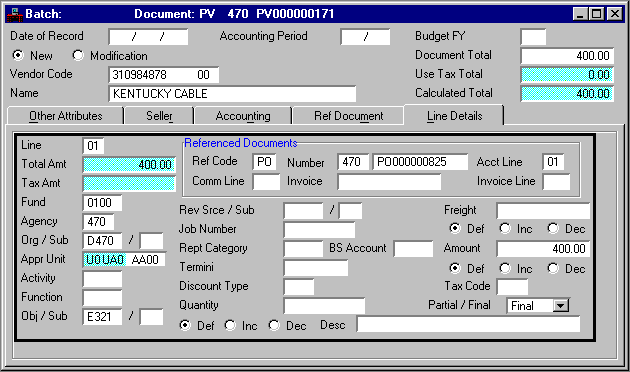Click the Org Sub field after slash
The height and width of the screenshot is (372, 630).
tap(151, 241)
